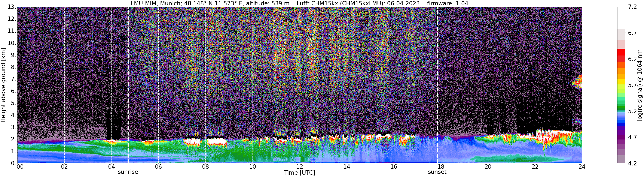
Task: Click the '2.' height tick label
Action: 13,139
